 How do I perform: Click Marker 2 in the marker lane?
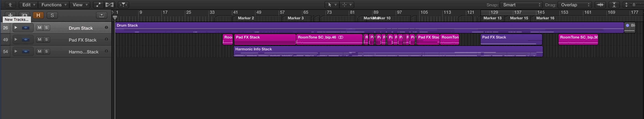tap(246, 18)
